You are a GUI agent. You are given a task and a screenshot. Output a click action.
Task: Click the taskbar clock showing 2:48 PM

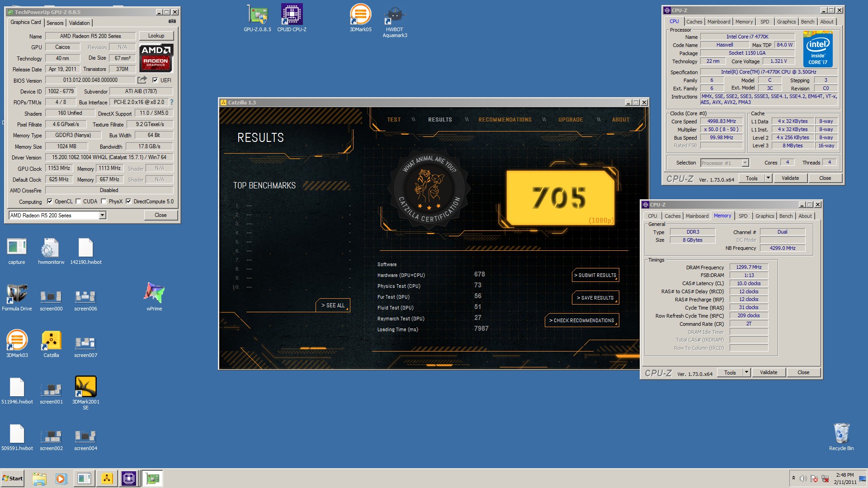[x=845, y=479]
